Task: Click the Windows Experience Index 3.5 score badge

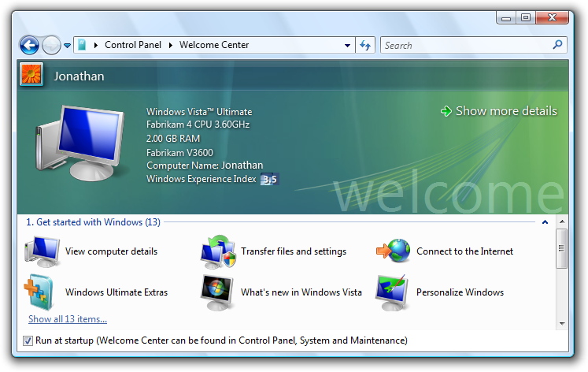Action: pos(270,180)
